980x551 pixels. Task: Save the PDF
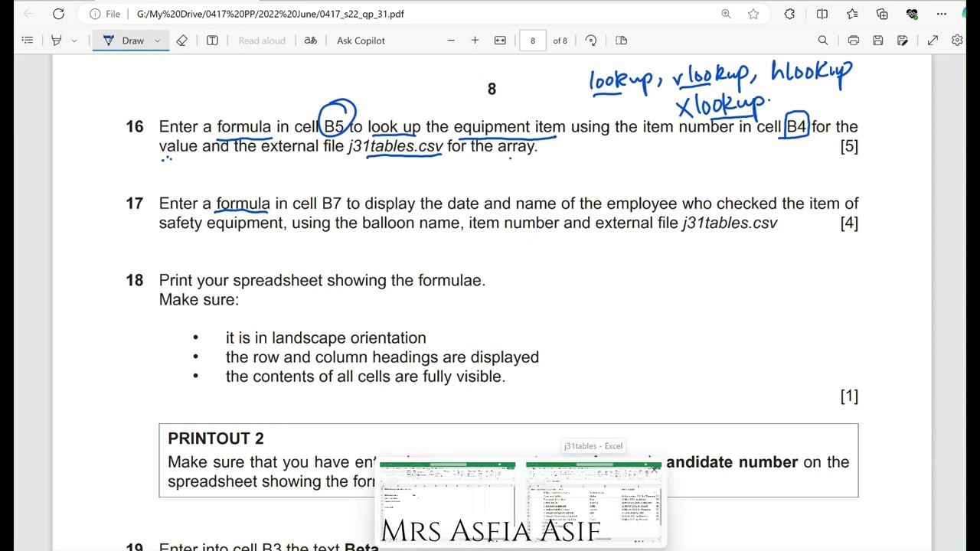click(x=878, y=41)
